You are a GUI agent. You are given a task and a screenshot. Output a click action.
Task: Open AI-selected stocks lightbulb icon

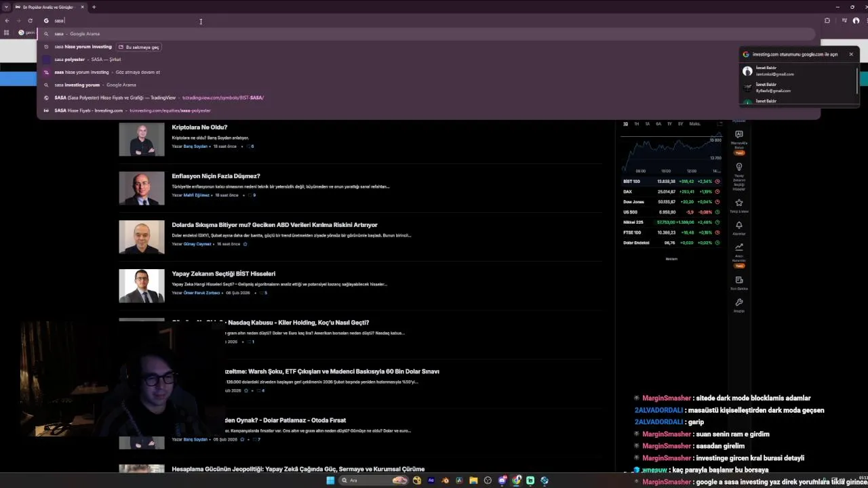pyautogui.click(x=739, y=167)
